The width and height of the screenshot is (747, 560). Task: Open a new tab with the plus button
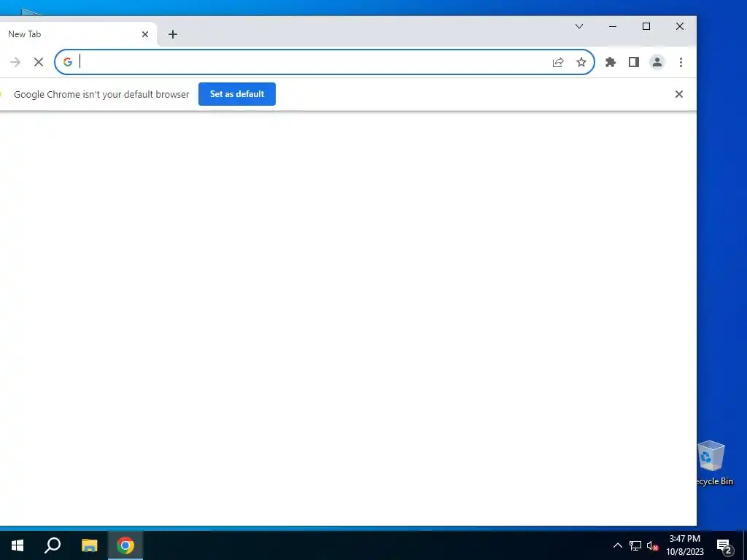(x=173, y=34)
